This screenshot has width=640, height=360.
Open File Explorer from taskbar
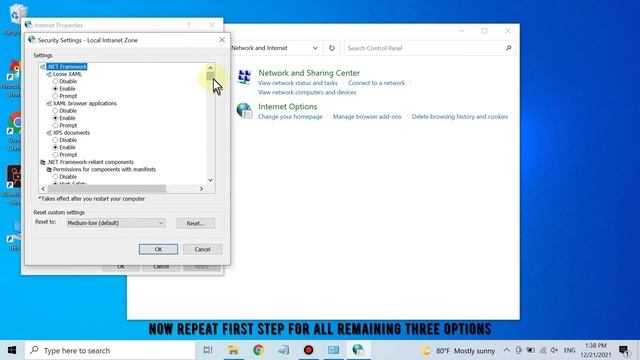[x=233, y=350]
